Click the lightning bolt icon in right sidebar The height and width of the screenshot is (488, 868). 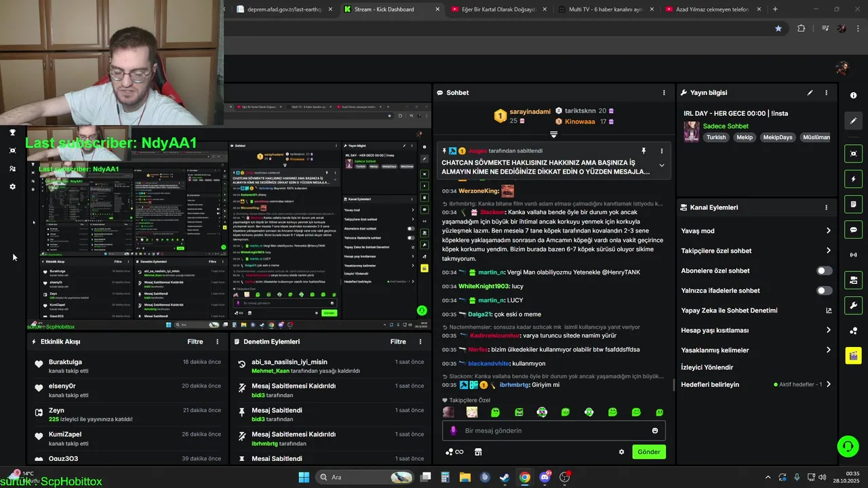point(854,179)
